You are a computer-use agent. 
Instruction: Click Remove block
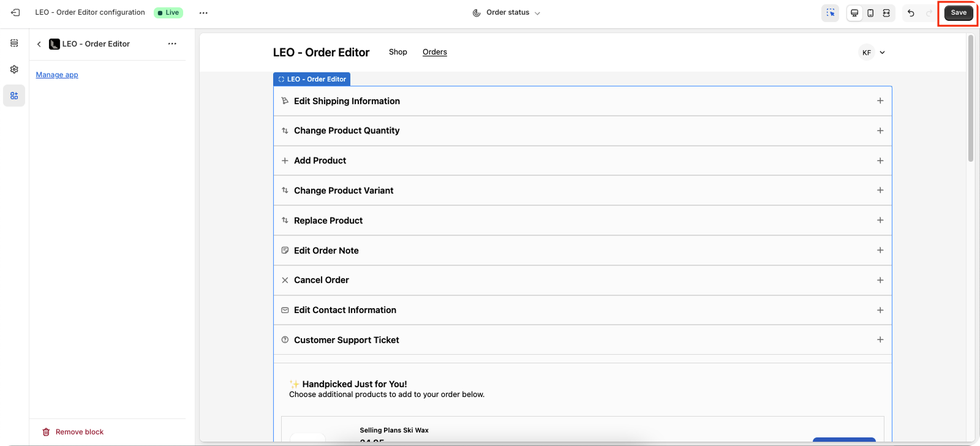point(73,432)
